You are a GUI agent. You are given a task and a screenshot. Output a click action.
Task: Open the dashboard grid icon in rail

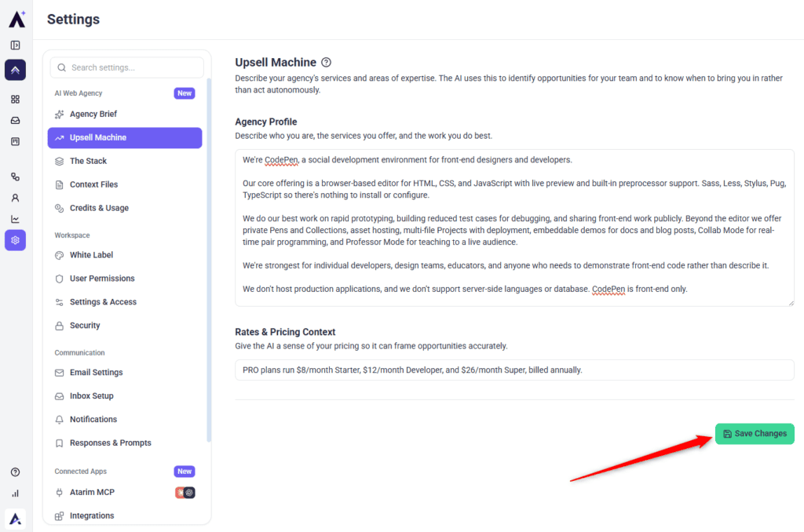coord(16,99)
